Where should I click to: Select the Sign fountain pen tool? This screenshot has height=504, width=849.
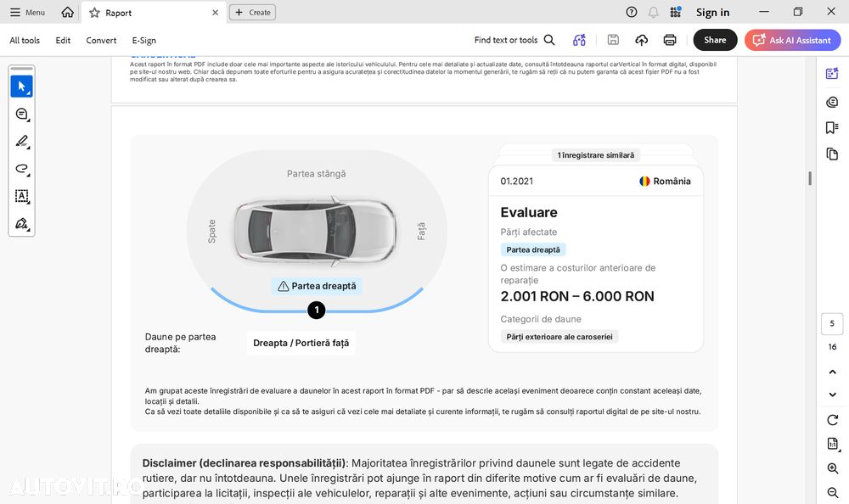tap(22, 223)
